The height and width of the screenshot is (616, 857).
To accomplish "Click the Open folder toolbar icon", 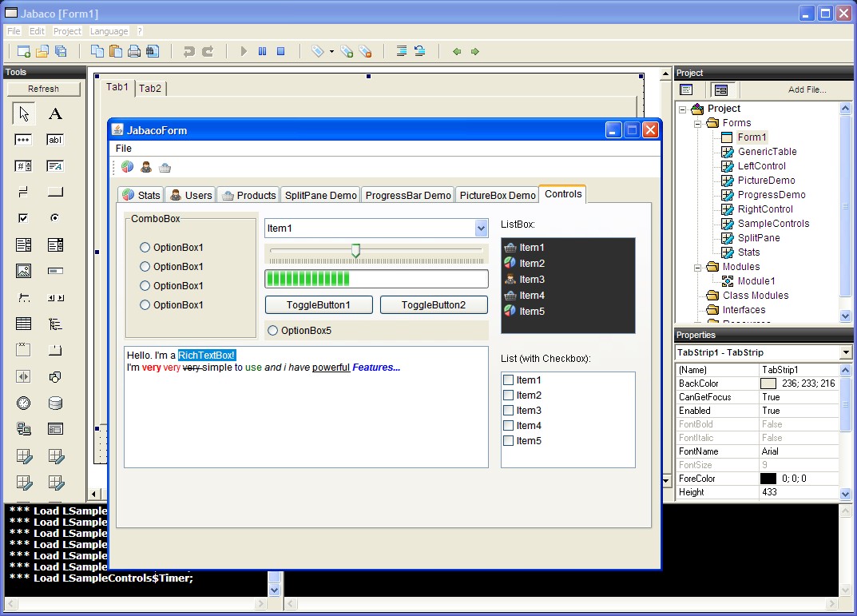I will tap(42, 51).
